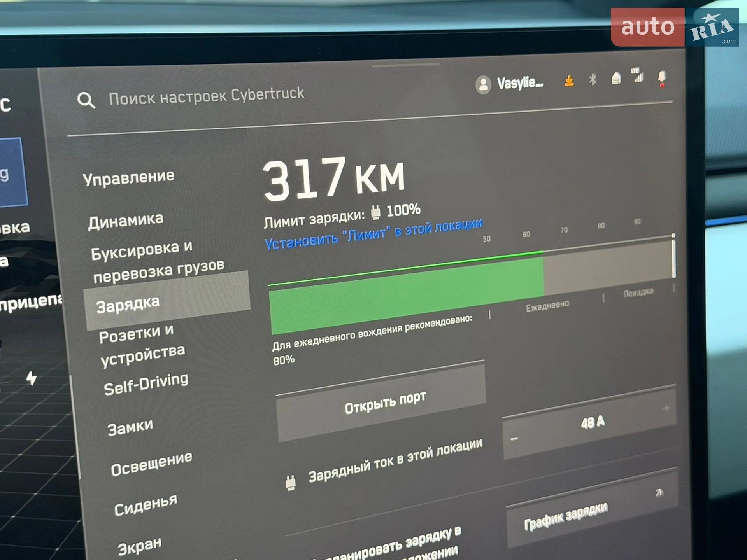
Task: Select the Зарядка menu item
Action: [x=167, y=300]
